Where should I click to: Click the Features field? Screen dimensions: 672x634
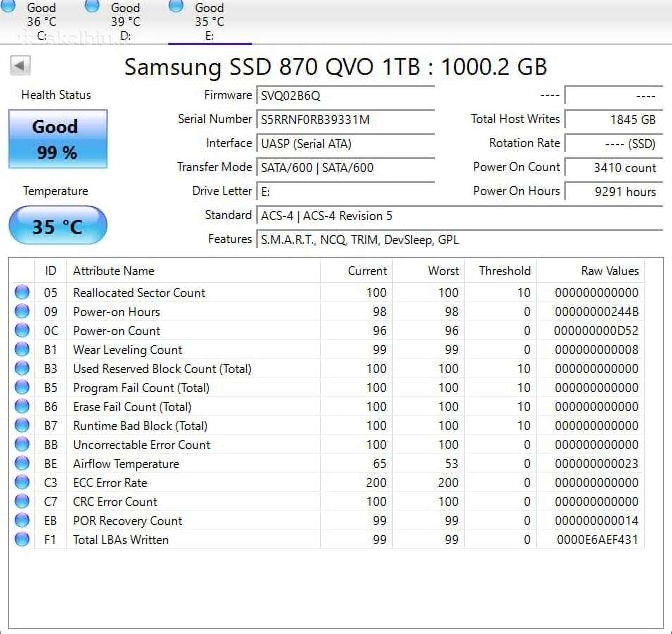coord(459,240)
